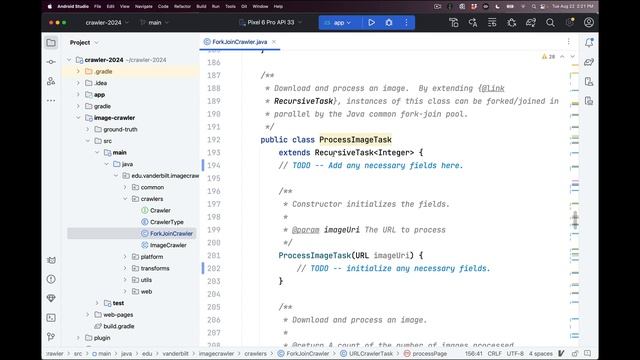The image size is (640, 360).
Task: Open the macOS Apple menu
Action: [x=50, y=7]
